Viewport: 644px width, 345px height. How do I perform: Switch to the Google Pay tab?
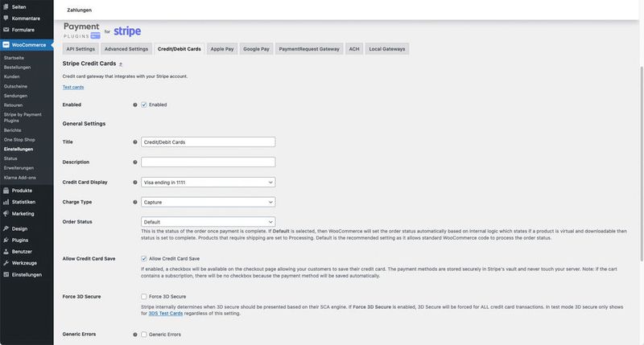point(256,49)
